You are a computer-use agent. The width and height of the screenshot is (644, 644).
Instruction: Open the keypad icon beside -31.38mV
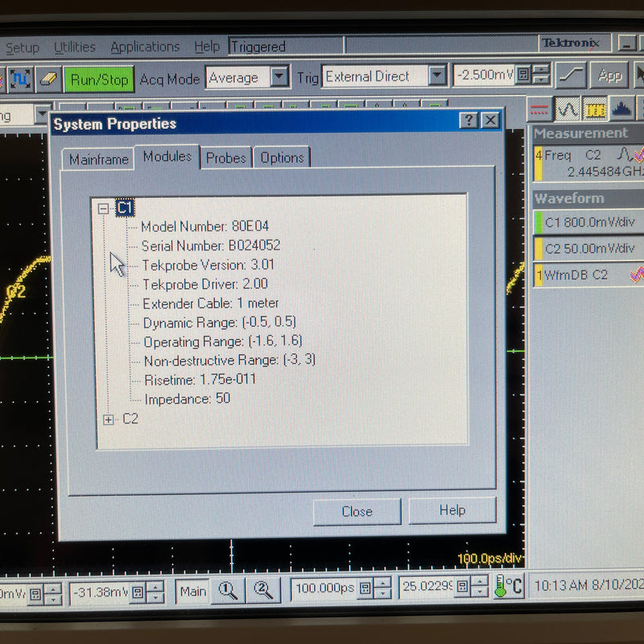[x=138, y=592]
